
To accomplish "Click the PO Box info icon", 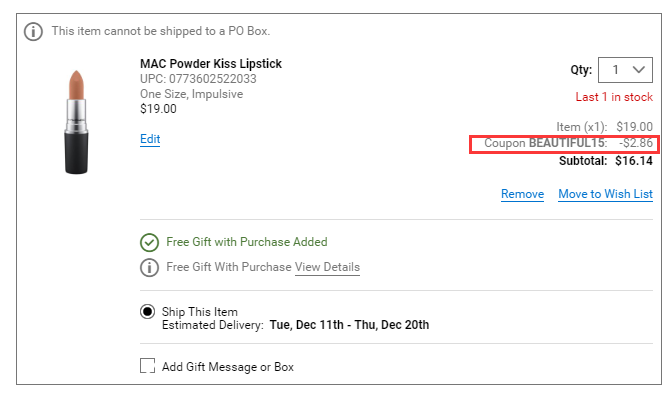I will tap(33, 31).
